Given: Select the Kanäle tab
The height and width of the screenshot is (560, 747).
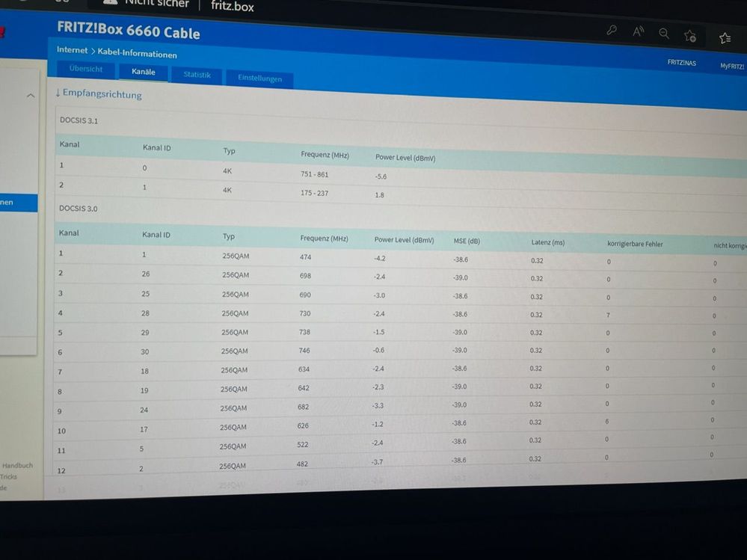Looking at the screenshot, I should point(144,72).
